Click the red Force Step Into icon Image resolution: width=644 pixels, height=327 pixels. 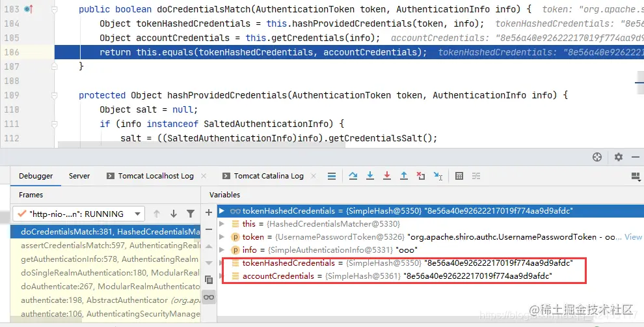(x=387, y=176)
